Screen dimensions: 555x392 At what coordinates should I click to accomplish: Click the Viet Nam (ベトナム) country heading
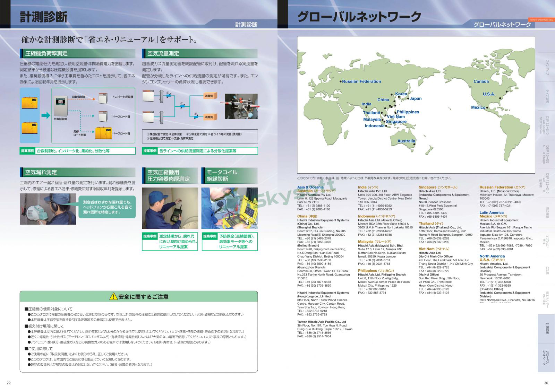434,249
